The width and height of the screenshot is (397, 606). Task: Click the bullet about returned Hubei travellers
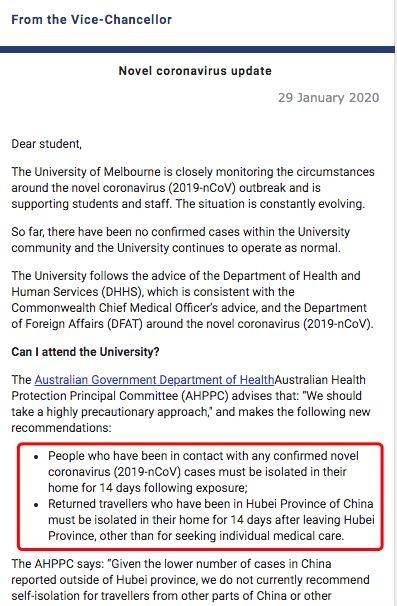tap(211, 519)
